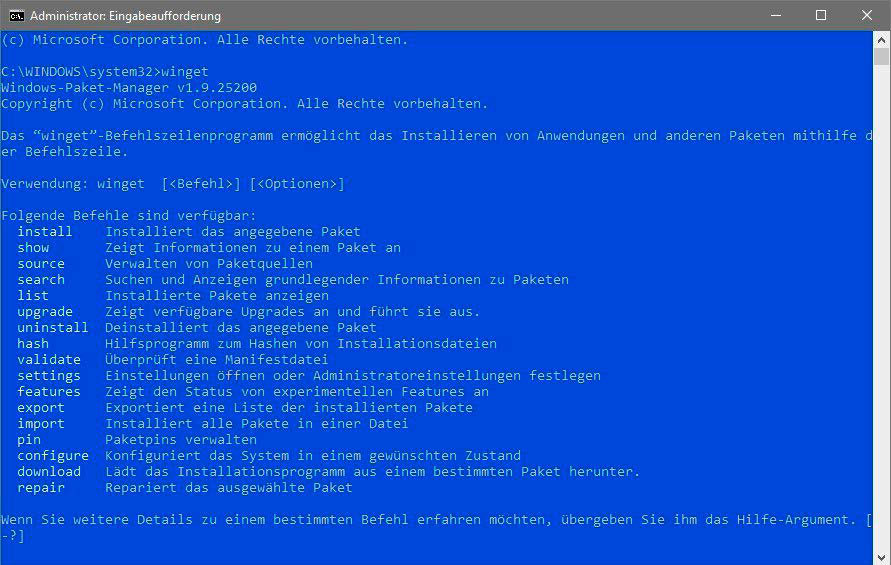Maximize the Eingabeaufforderung window

(x=821, y=16)
